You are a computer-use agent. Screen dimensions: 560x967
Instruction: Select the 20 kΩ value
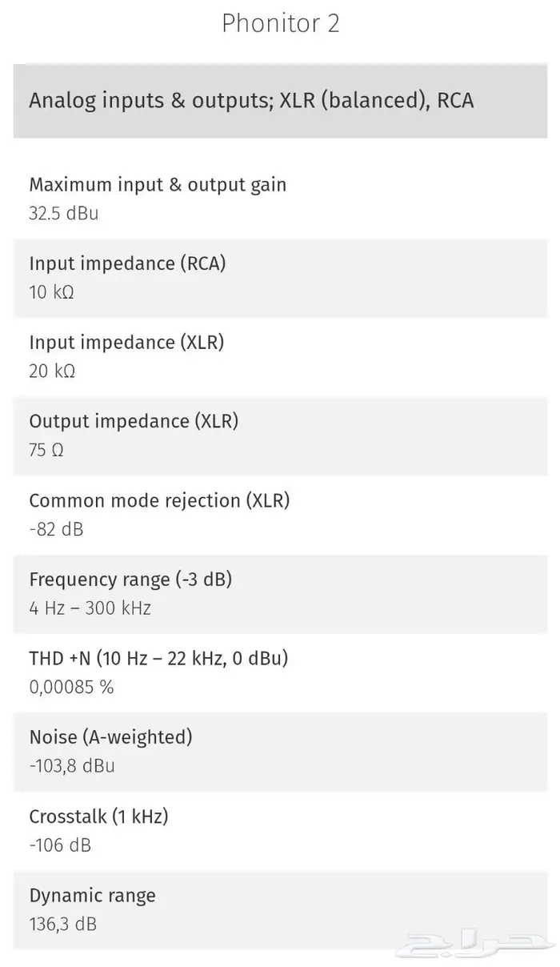click(52, 371)
